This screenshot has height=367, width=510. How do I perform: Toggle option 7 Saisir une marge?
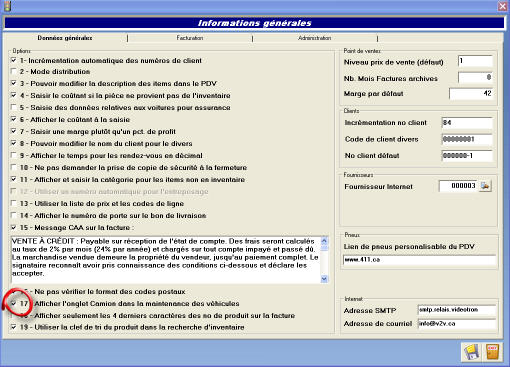pyautogui.click(x=14, y=131)
